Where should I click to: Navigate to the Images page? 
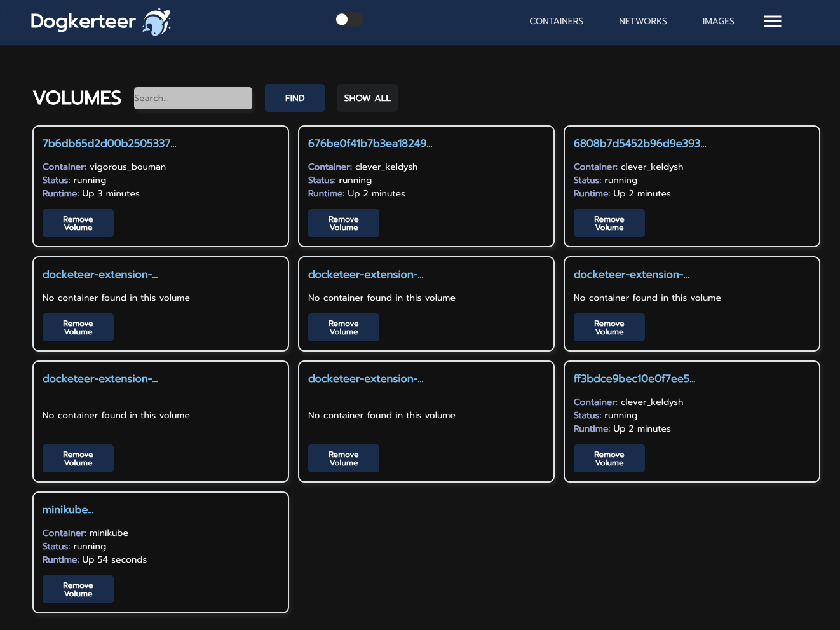click(718, 21)
